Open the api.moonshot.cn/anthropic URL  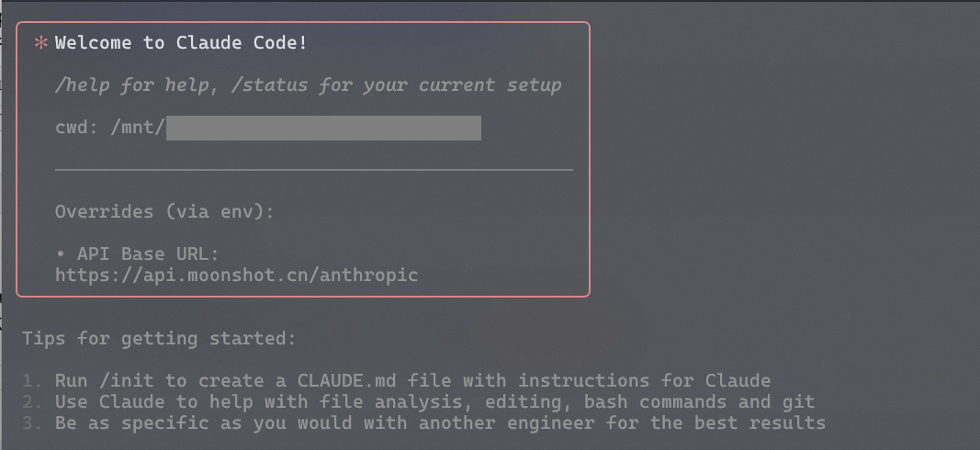coord(236,276)
